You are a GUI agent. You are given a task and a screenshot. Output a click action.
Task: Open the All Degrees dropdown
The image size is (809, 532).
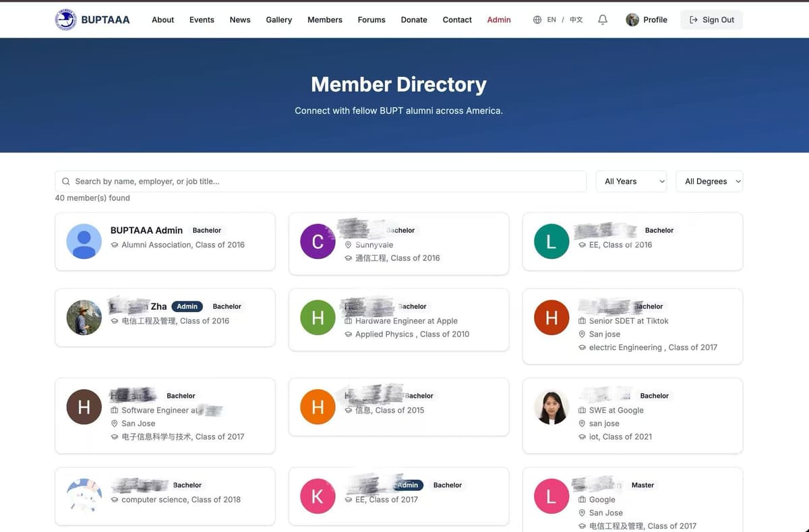709,181
